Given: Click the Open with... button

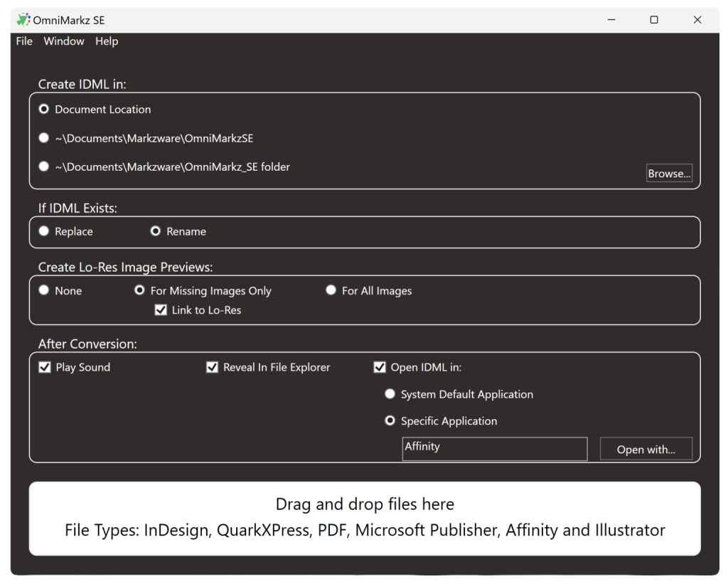Looking at the screenshot, I should point(646,450).
